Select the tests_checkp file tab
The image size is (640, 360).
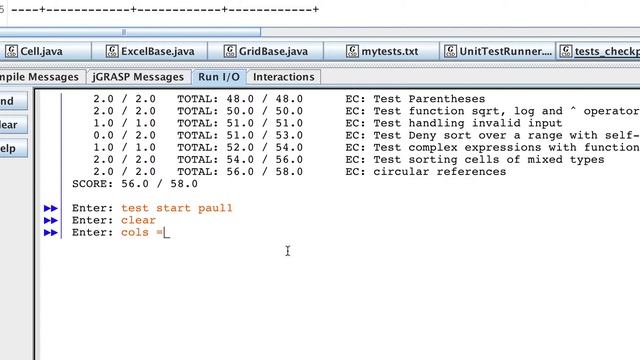coord(598,51)
